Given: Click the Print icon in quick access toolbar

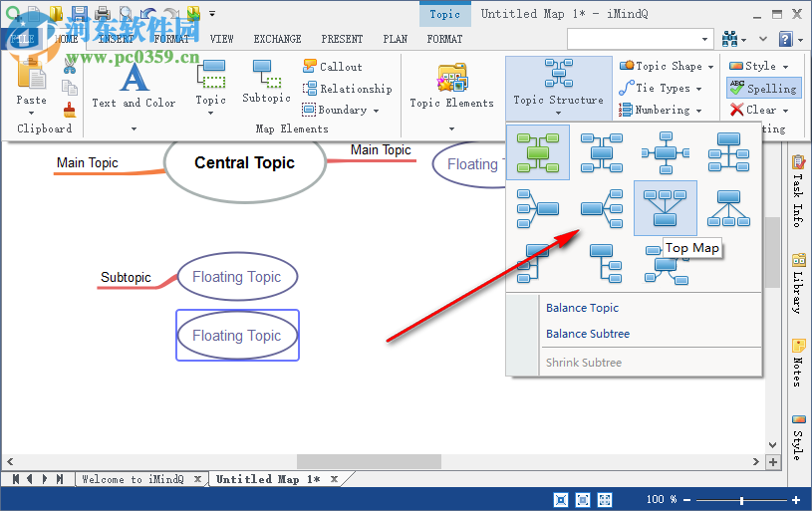Looking at the screenshot, I should pos(103,14).
